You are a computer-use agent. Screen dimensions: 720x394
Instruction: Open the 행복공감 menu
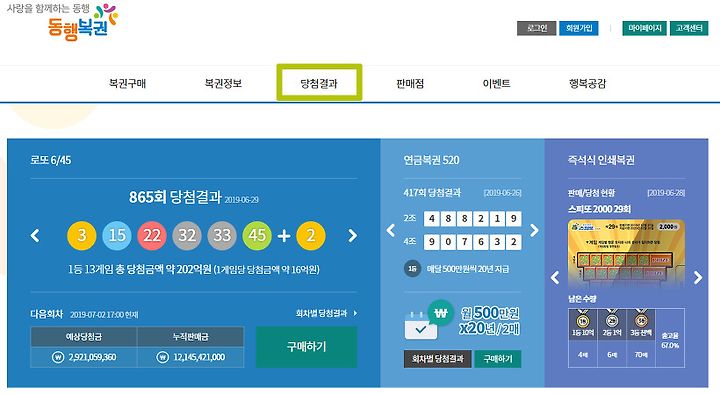(587, 84)
